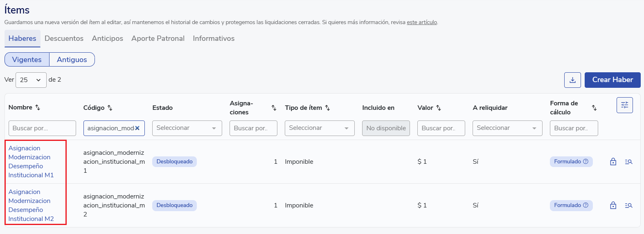Open the Asignacion Modernizacion Desempeño Institucional M1 link
The height and width of the screenshot is (234, 644).
[x=31, y=162]
